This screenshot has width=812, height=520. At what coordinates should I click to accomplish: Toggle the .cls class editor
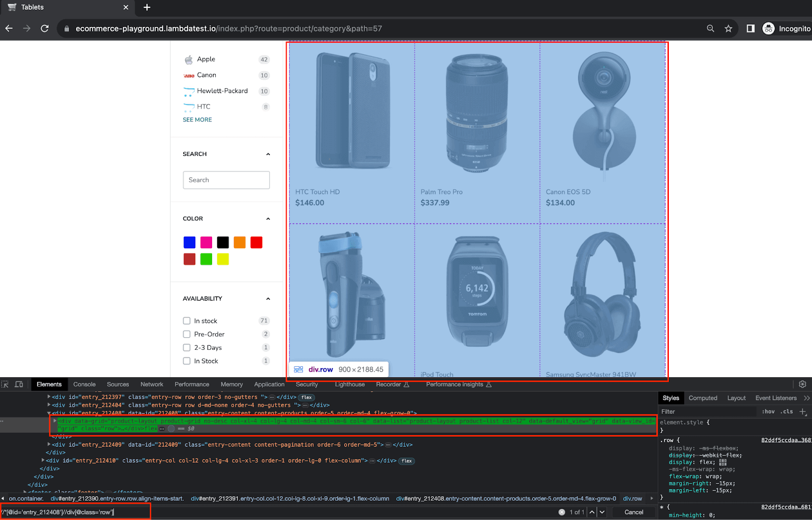tap(787, 412)
